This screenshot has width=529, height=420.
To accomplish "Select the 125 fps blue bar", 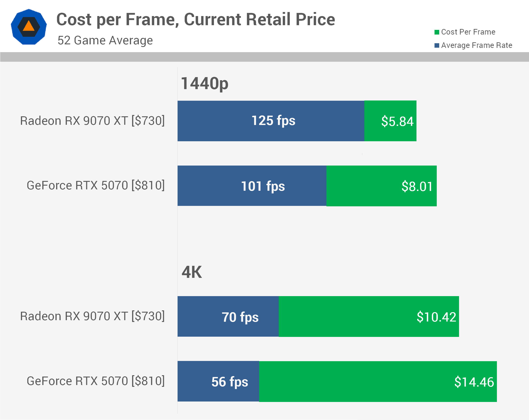I will [271, 121].
